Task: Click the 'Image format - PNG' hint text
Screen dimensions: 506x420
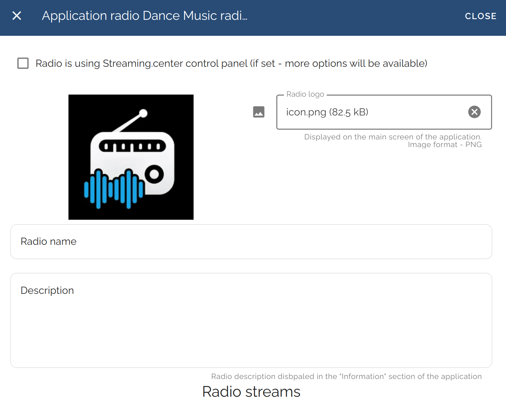Action: click(x=444, y=145)
